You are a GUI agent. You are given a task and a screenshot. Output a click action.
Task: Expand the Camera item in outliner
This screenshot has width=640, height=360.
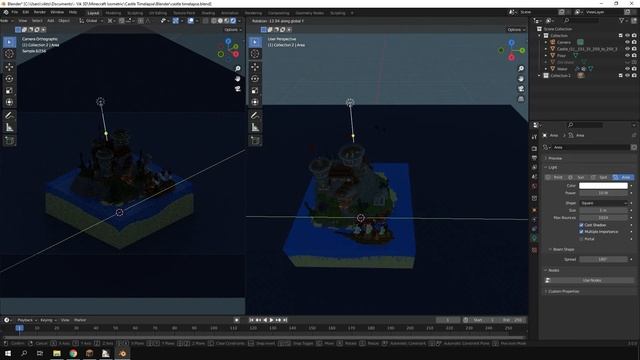click(546, 42)
